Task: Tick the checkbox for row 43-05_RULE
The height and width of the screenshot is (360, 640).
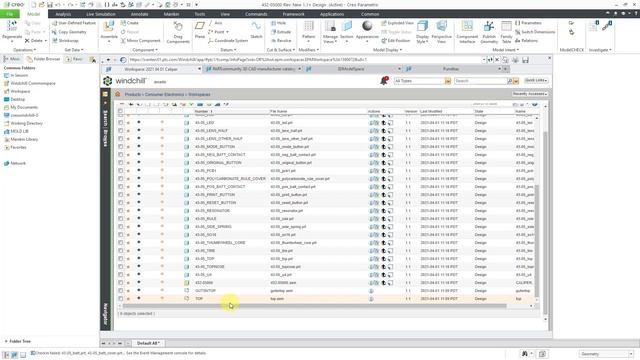Action: click(x=120, y=218)
